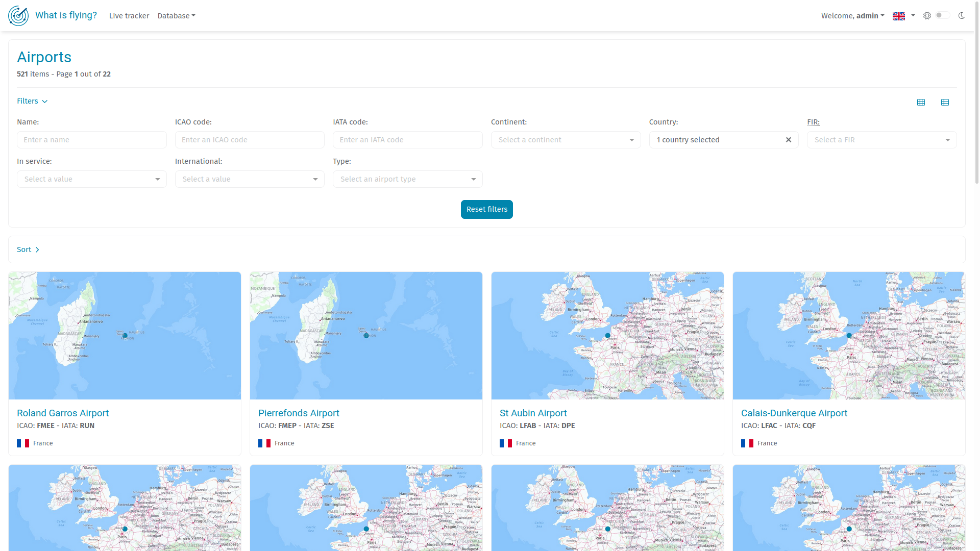The image size is (980, 551).
Task: Go to Live tracker page
Action: [129, 16]
